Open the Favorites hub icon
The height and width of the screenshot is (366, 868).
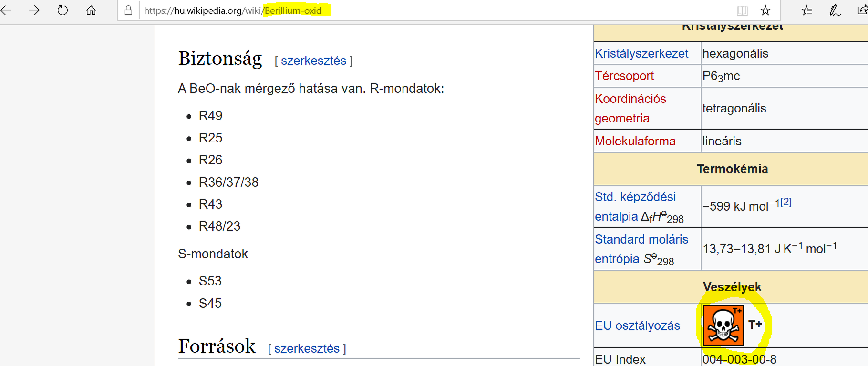tap(807, 10)
